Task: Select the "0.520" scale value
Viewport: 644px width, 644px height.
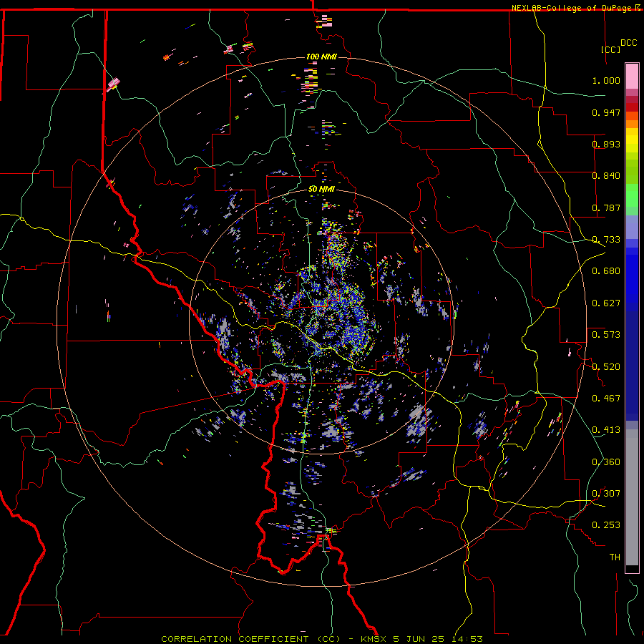Action: point(606,367)
